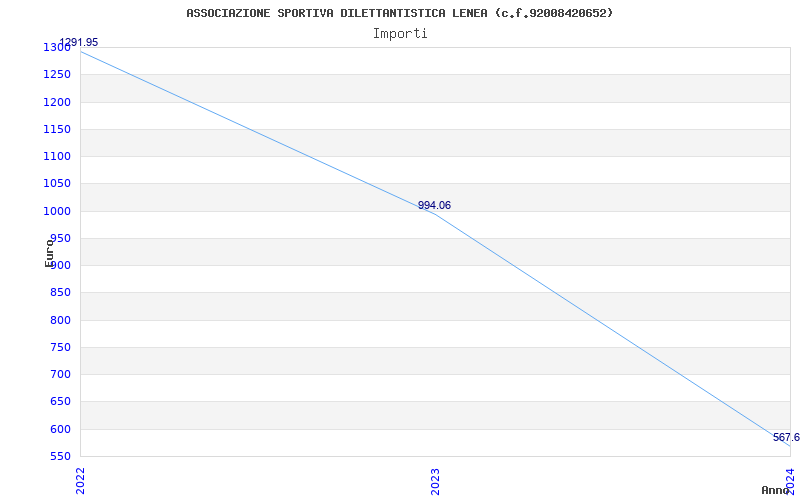800x500 pixels.
Task: Click the 1100 y-axis tick label
Action: 57,157
